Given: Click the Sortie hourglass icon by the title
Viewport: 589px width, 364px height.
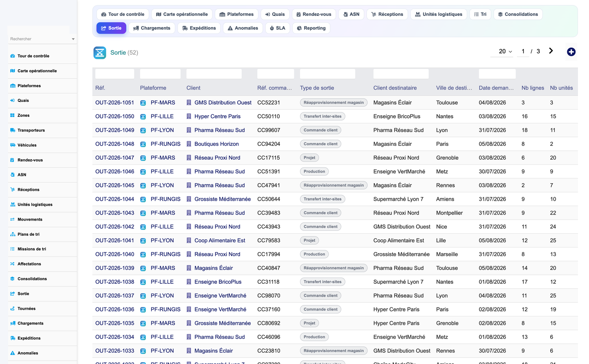Looking at the screenshot, I should tap(100, 53).
